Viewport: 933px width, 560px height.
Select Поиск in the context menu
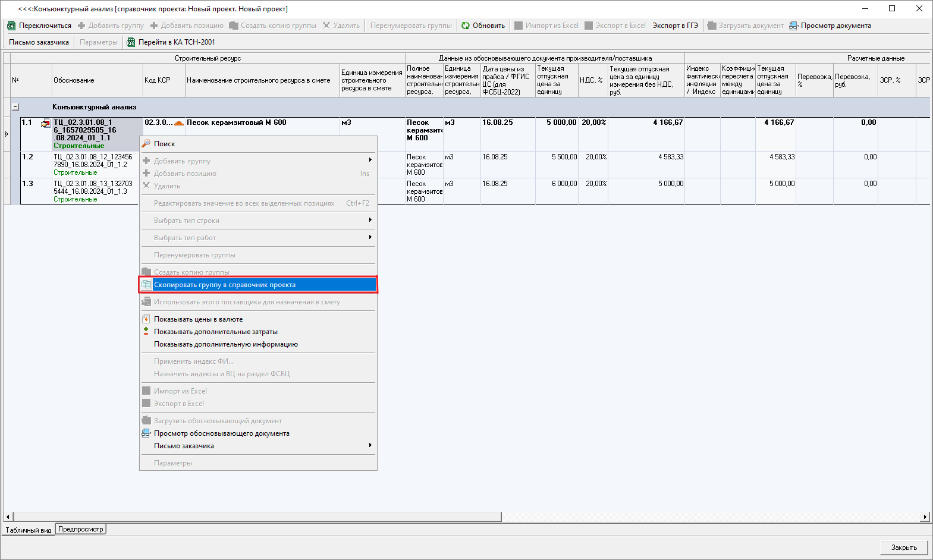(x=258, y=144)
